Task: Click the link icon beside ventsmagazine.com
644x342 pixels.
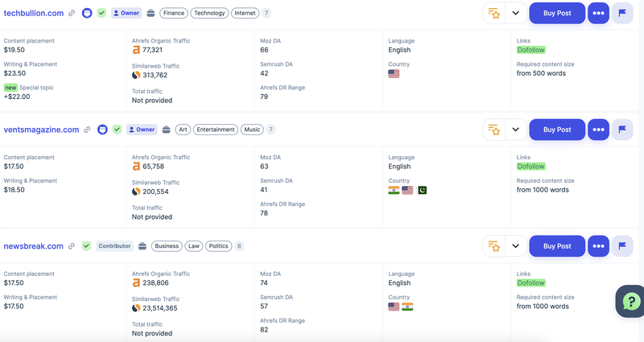Action: pos(87,130)
